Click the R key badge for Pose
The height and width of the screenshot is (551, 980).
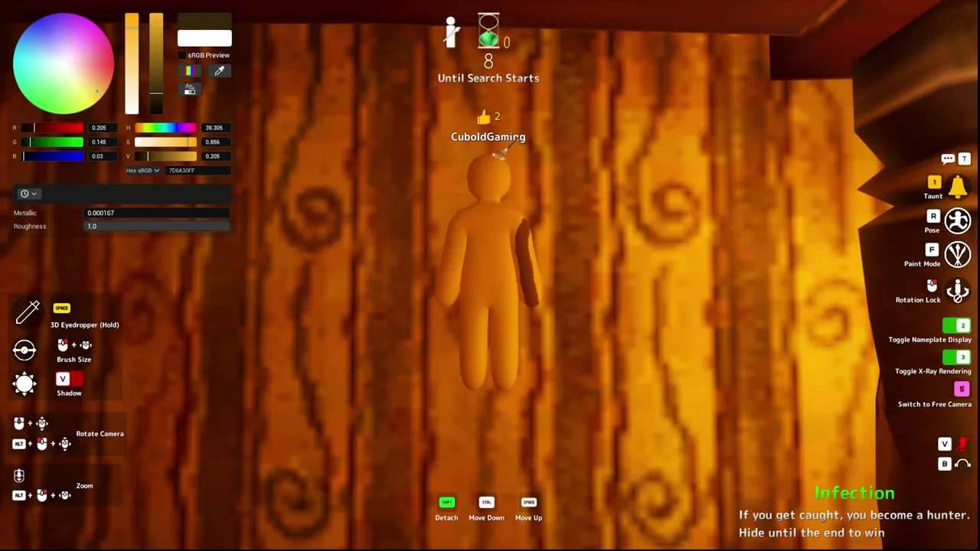coord(933,217)
